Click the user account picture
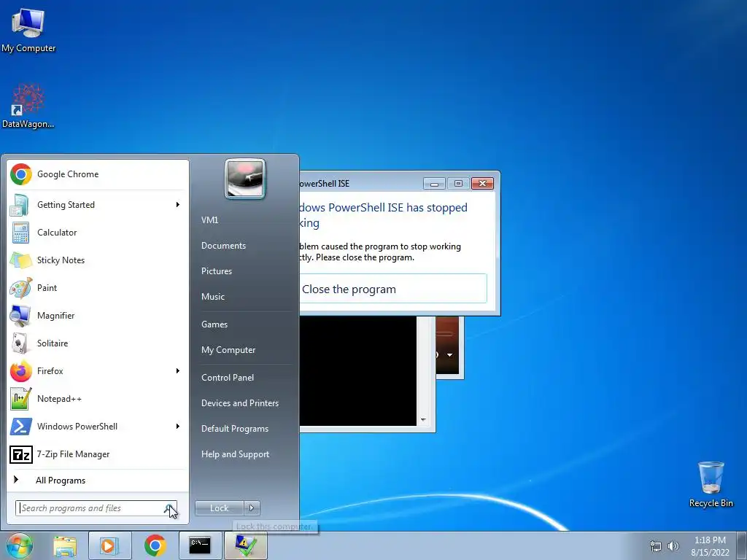 245,178
